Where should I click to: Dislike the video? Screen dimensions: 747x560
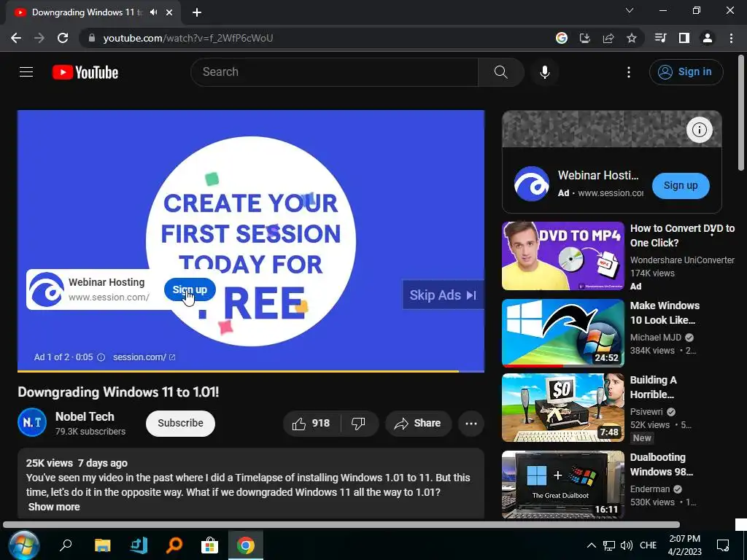[x=358, y=424]
